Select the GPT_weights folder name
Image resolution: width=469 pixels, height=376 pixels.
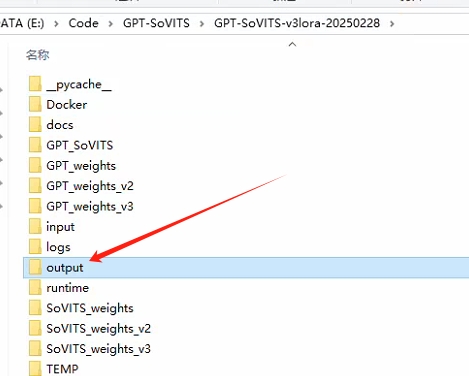[x=81, y=166]
